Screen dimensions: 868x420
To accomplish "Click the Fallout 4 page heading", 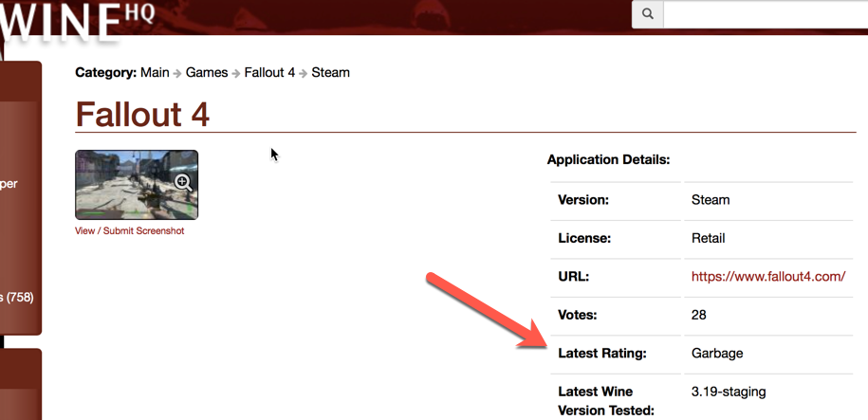I will coord(142,114).
